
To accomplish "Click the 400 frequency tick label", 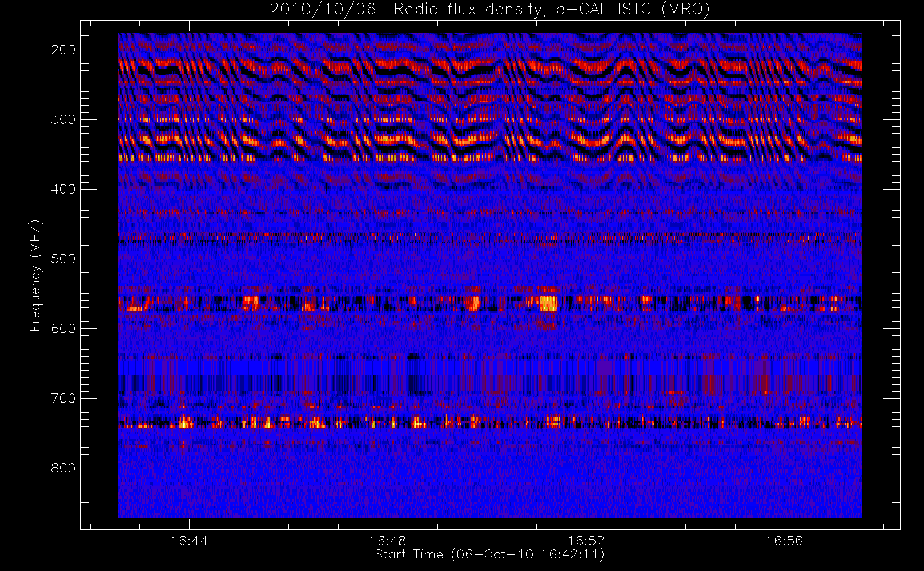I will pyautogui.click(x=63, y=189).
